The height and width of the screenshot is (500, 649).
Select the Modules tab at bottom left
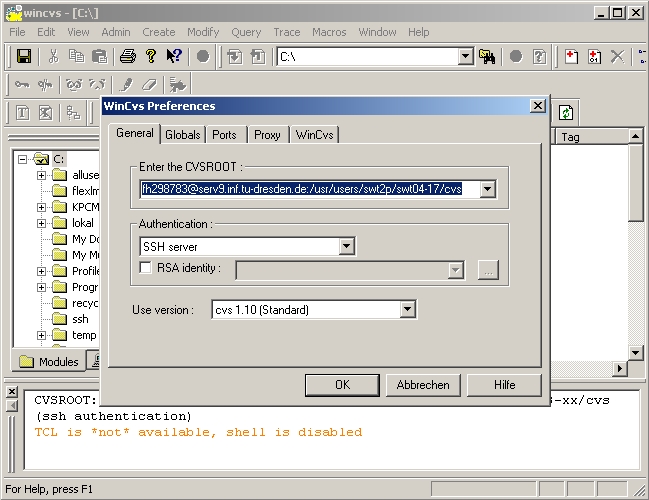point(49,362)
